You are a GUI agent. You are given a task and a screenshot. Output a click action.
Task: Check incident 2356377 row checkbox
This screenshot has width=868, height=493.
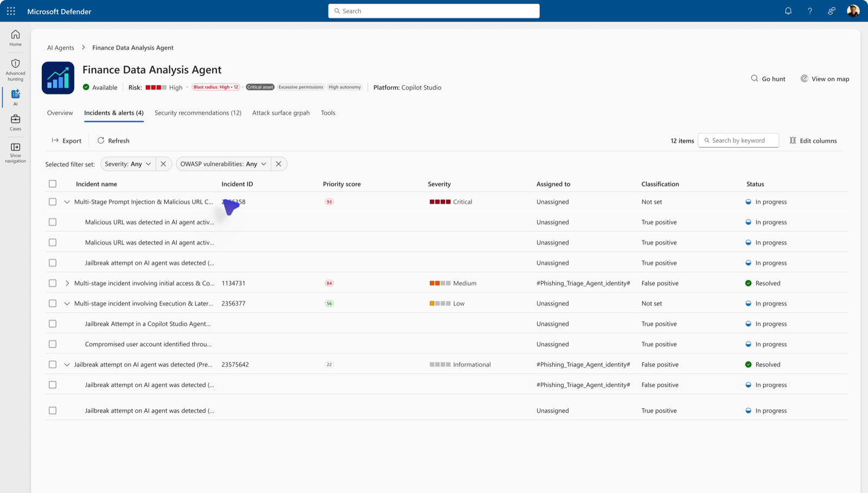53,304
